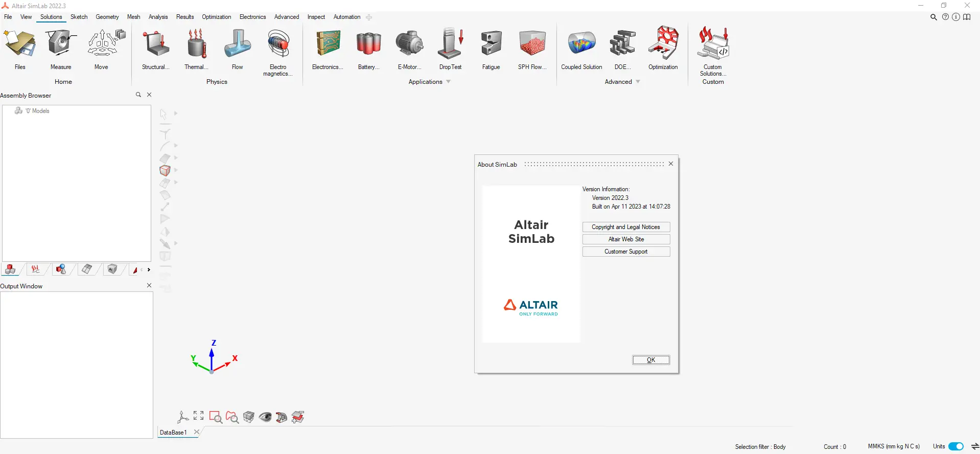Screen dimensions: 980x454
Task: Switch to the Geometry ribbon tab
Action: pos(107,17)
